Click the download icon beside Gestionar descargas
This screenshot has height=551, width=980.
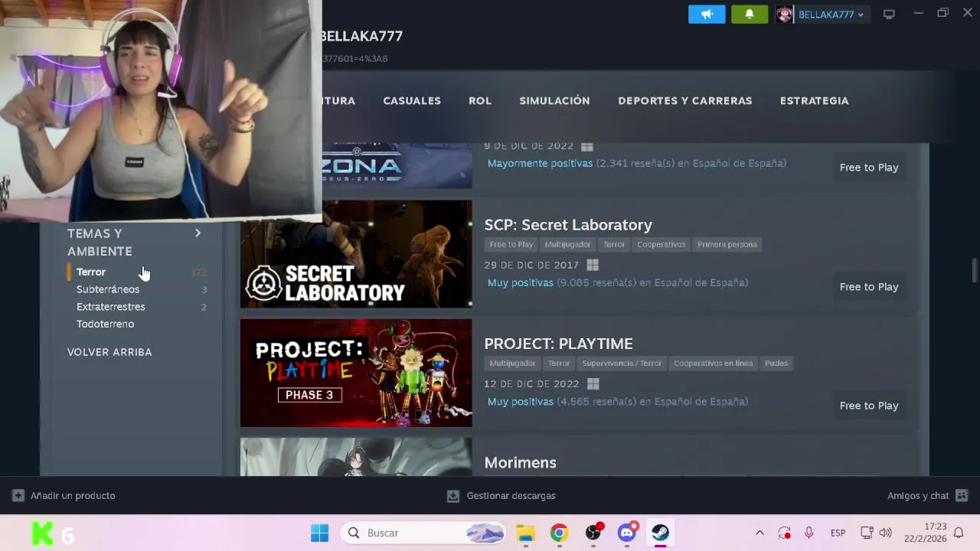click(453, 496)
